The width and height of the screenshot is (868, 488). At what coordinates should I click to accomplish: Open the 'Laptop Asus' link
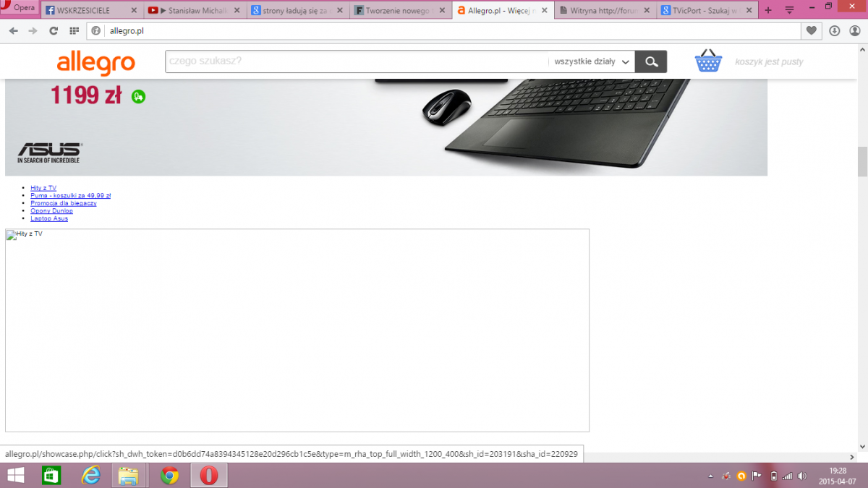49,218
